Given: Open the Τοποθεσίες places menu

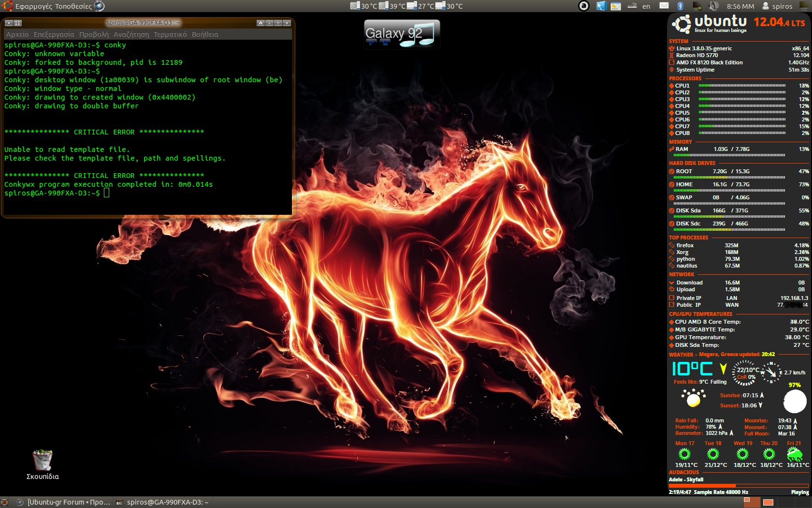Looking at the screenshot, I should click(73, 6).
